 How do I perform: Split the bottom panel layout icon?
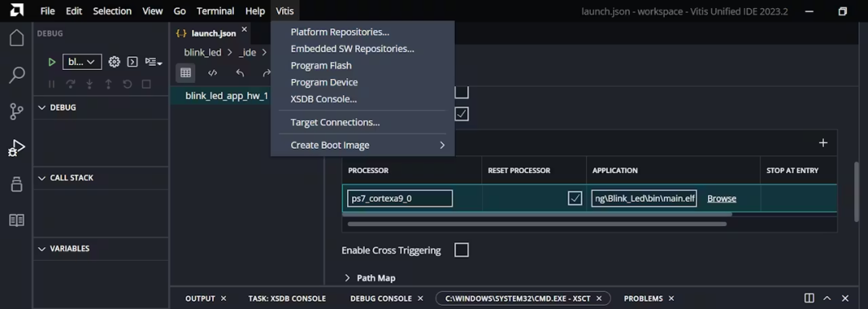coord(809,299)
